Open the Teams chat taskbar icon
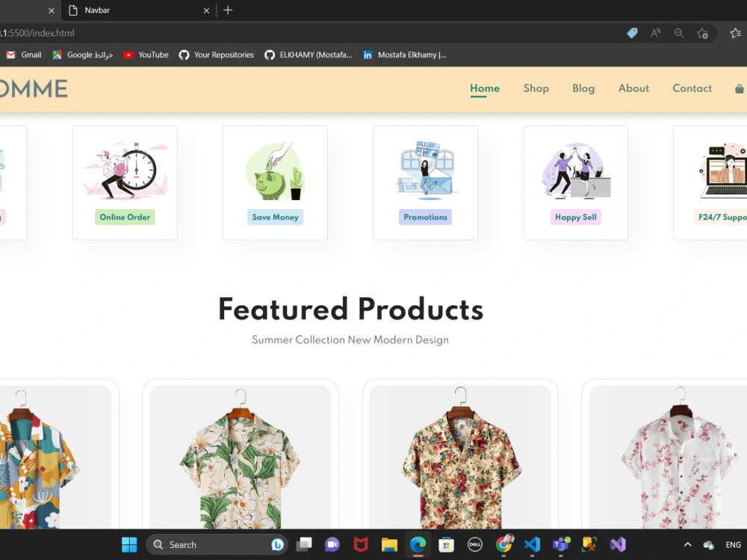 tap(332, 544)
